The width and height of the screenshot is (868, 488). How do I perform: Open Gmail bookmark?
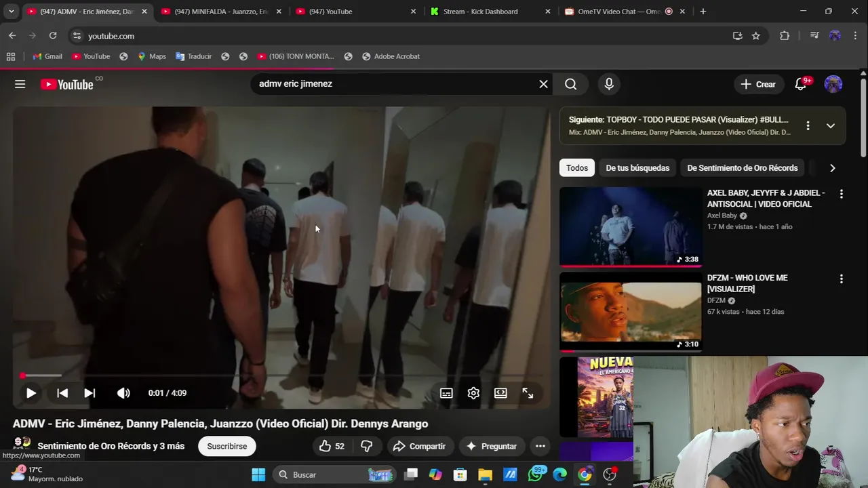point(47,56)
